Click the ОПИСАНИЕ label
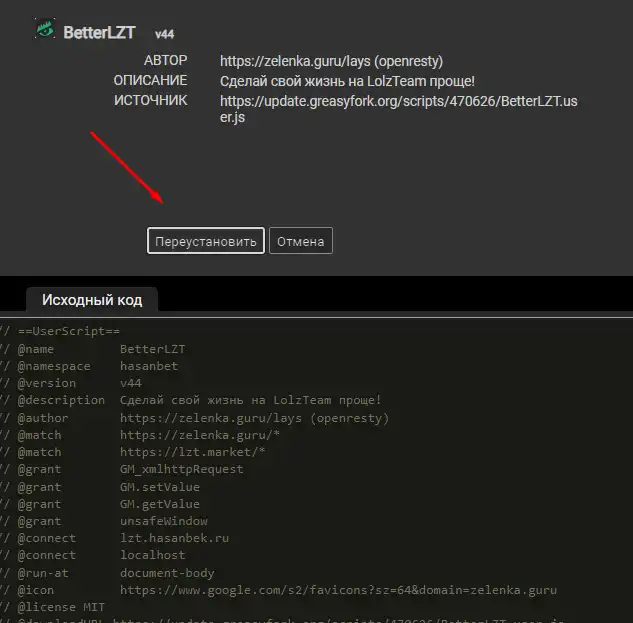The image size is (633, 623). pyautogui.click(x=150, y=80)
